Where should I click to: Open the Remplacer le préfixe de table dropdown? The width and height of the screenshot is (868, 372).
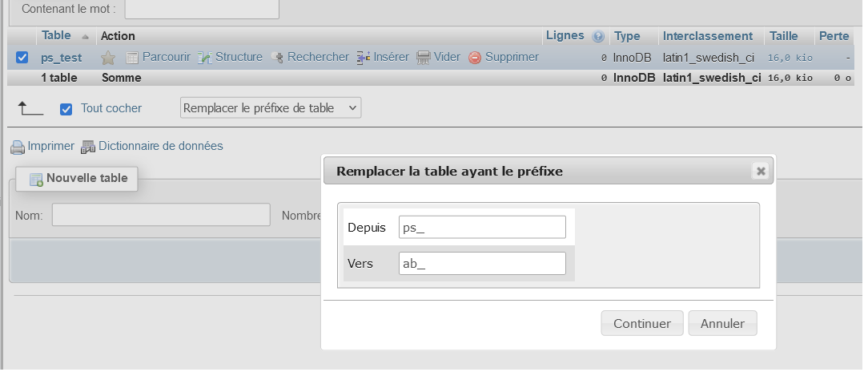pyautogui.click(x=271, y=108)
